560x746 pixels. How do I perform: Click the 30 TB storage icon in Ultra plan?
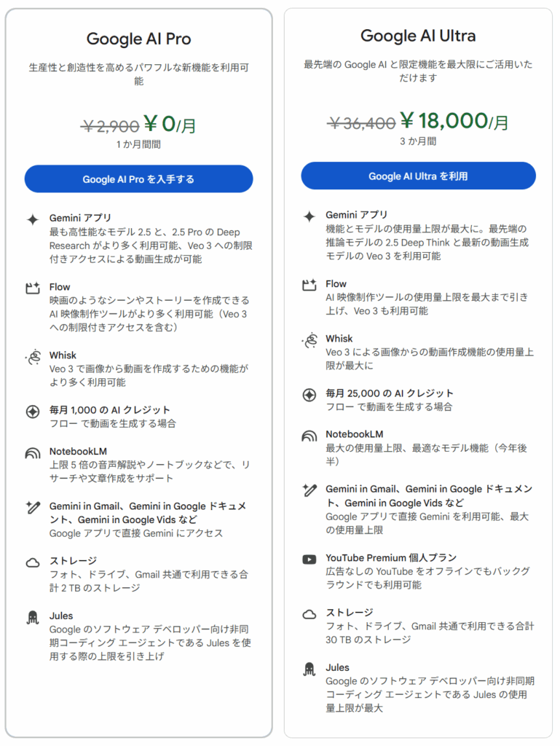click(x=309, y=613)
